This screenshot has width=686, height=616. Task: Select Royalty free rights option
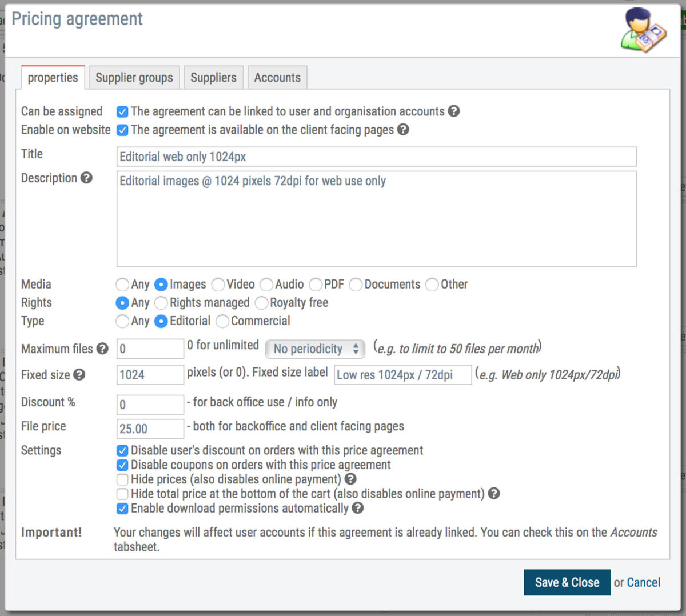tap(261, 303)
